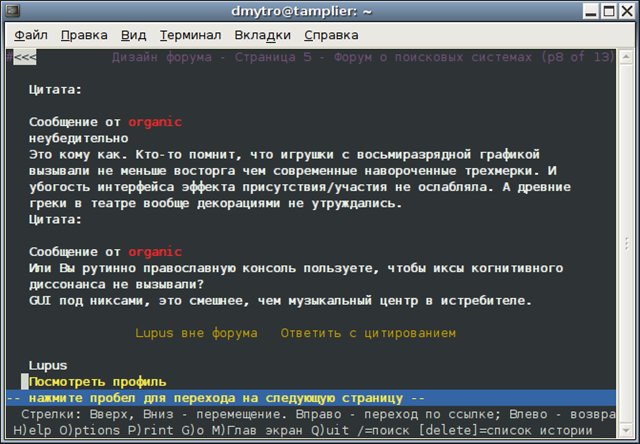Click the terminal window icon in title bar

pos(12,11)
